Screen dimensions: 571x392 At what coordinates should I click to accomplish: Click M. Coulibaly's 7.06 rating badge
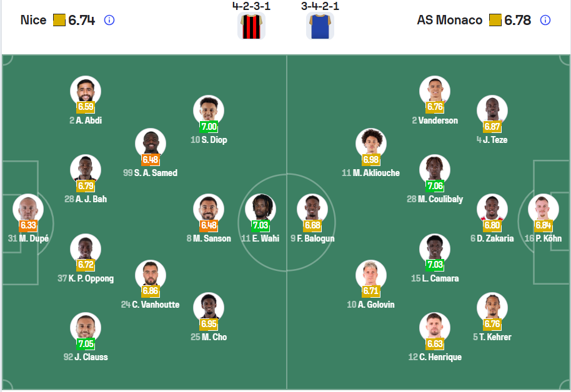tap(435, 186)
